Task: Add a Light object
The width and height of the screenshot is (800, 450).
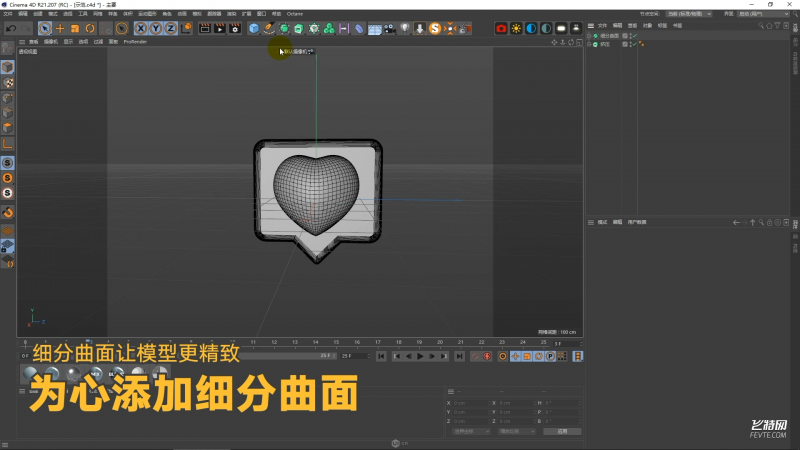Action: point(405,28)
